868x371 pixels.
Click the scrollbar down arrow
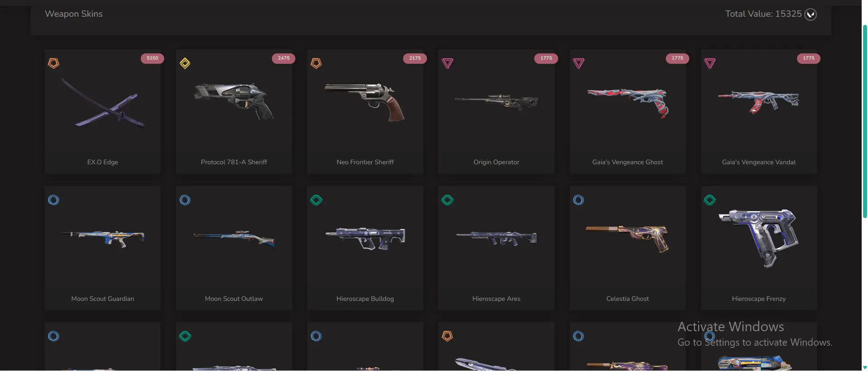tap(865, 367)
